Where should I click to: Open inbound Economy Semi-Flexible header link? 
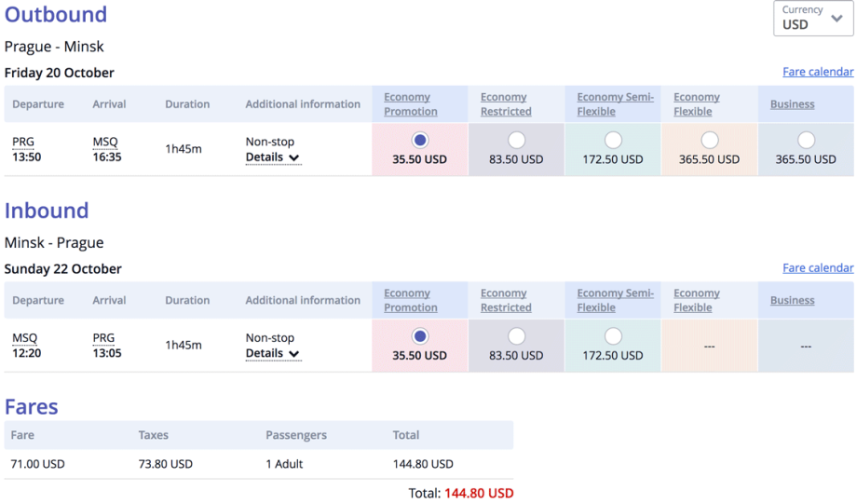click(x=615, y=300)
